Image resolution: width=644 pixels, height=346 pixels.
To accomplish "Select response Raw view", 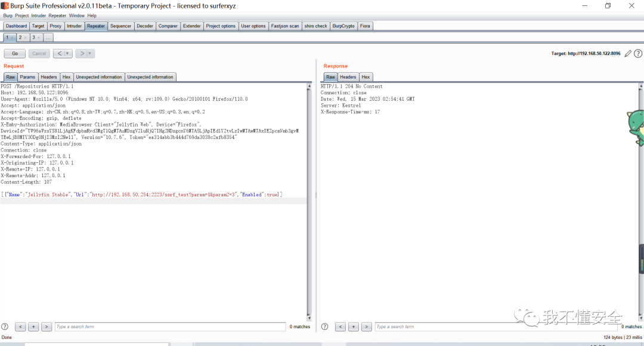I will pyautogui.click(x=330, y=77).
